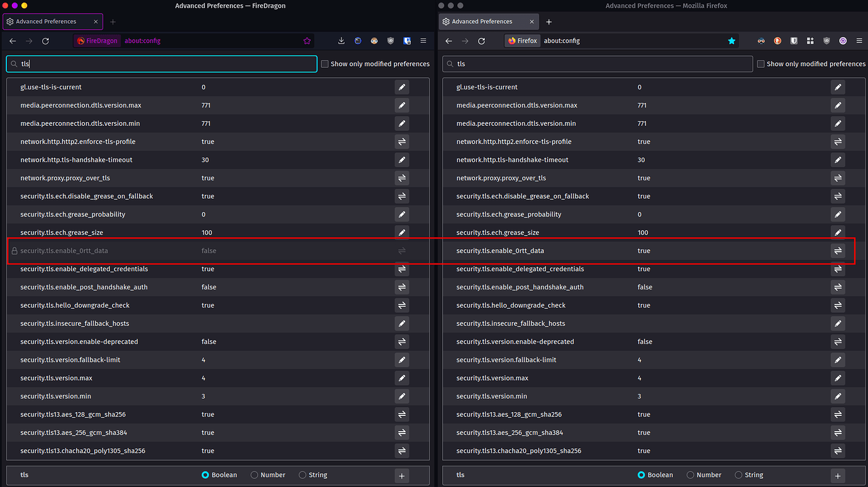
Task: Enable Show only modified preferences in FireDragon
Action: (325, 64)
